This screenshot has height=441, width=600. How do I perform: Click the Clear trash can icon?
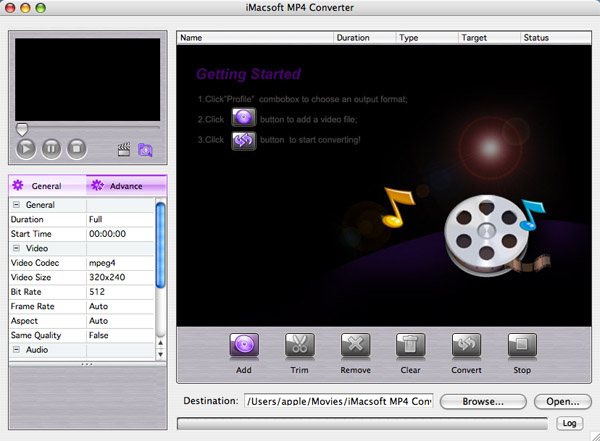tap(411, 345)
